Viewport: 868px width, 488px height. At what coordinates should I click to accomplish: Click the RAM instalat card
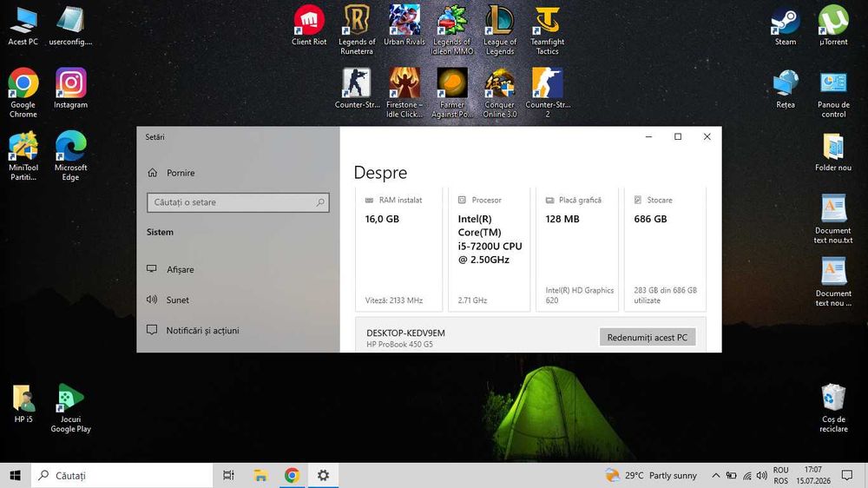[398, 249]
